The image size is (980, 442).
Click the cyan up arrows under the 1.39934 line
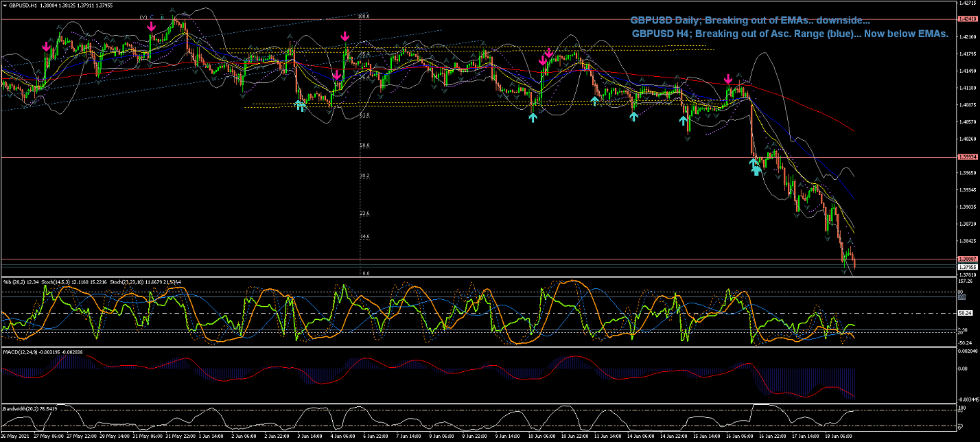[754, 167]
